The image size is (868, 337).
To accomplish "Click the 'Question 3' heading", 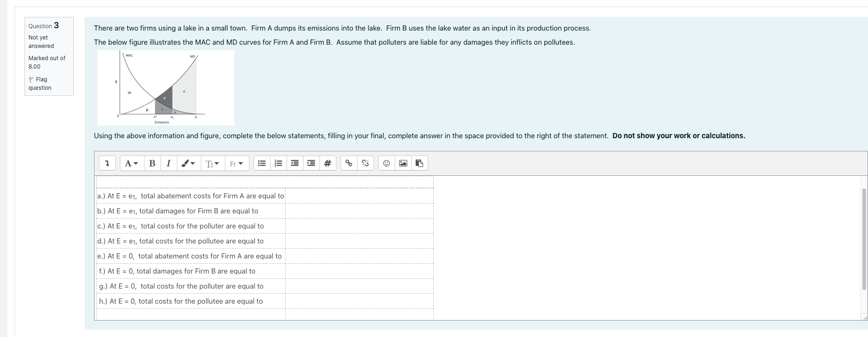I will [x=44, y=25].
